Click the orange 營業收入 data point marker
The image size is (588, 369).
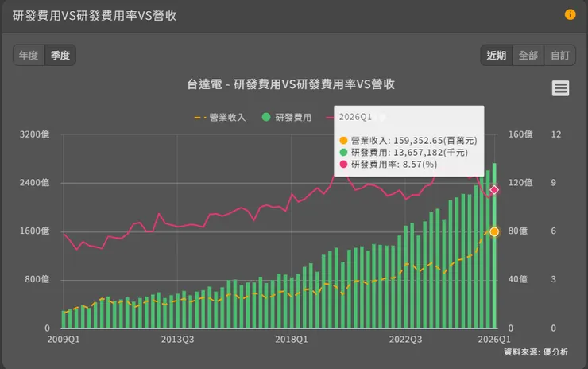click(x=494, y=231)
